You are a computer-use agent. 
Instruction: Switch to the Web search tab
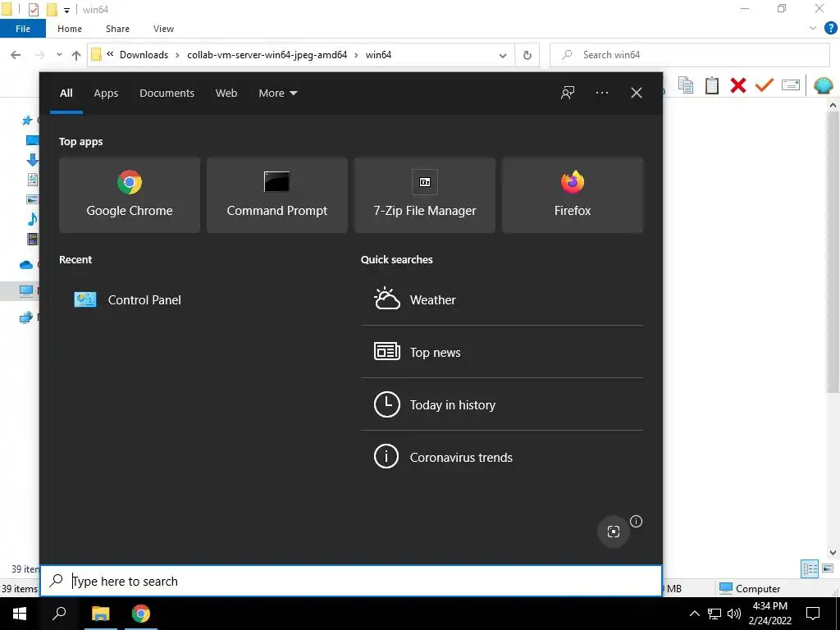pos(226,94)
